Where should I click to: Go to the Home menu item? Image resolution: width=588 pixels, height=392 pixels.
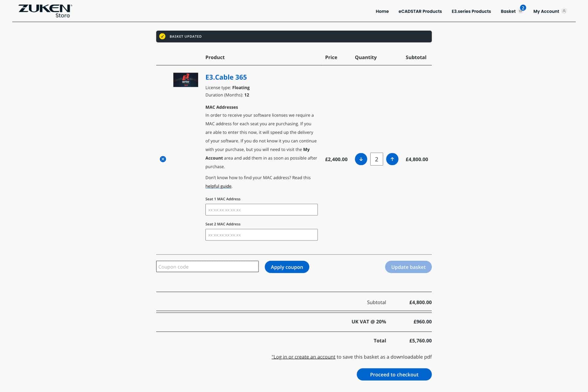382,11
